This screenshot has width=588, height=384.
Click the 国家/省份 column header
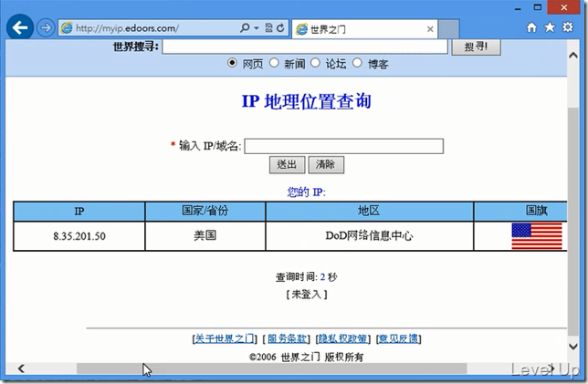(205, 211)
